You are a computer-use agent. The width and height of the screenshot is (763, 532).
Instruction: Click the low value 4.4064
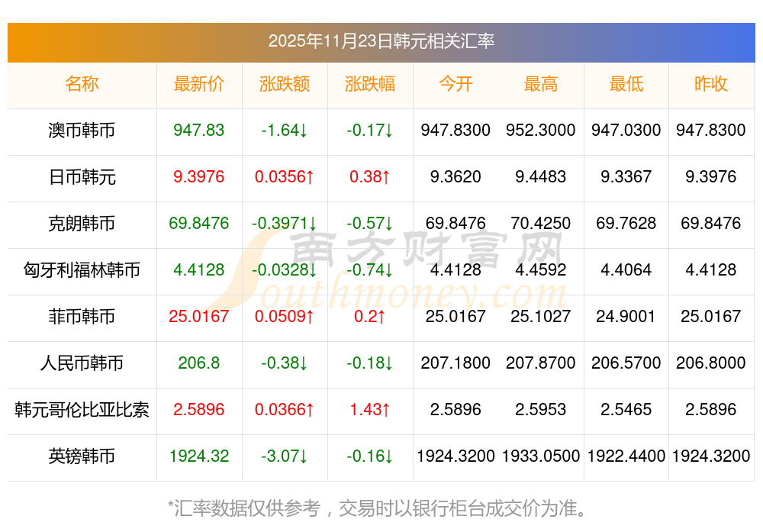[626, 269]
